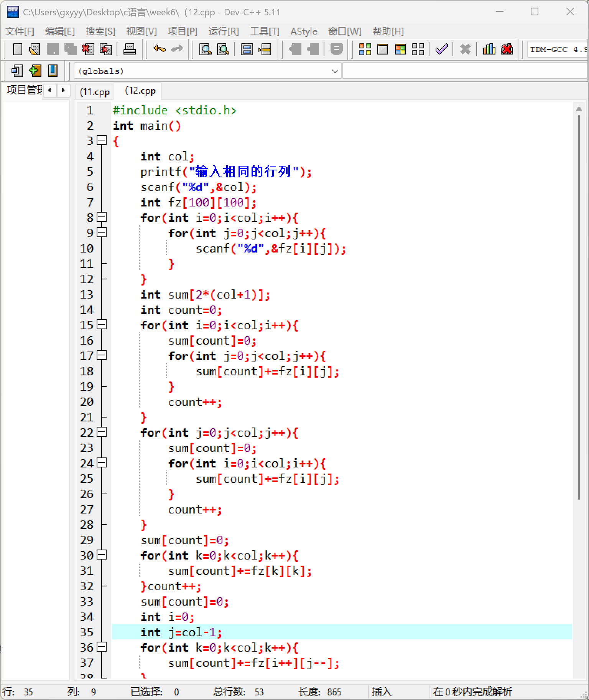Click the Open file icon
Viewport: 589px width, 700px height.
tap(35, 49)
